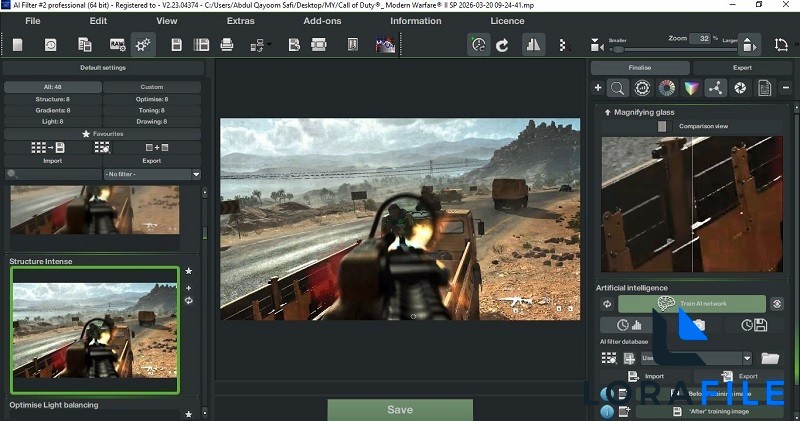Image resolution: width=800 pixels, height=421 pixels.
Task: Select the Structure: 8 preset category
Action: pyautogui.click(x=53, y=99)
